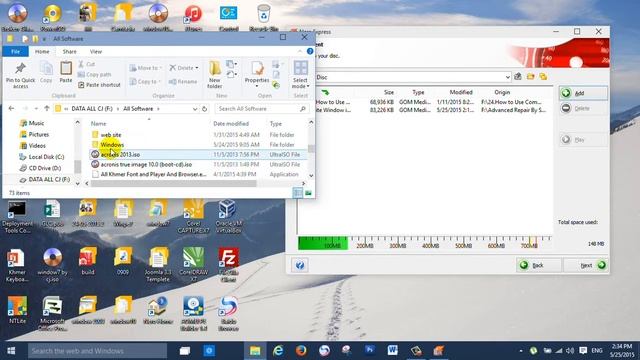This screenshot has width=640, height=360.
Task: Click Nero double-folder icon beside Disc dropdown
Action: 543,77
